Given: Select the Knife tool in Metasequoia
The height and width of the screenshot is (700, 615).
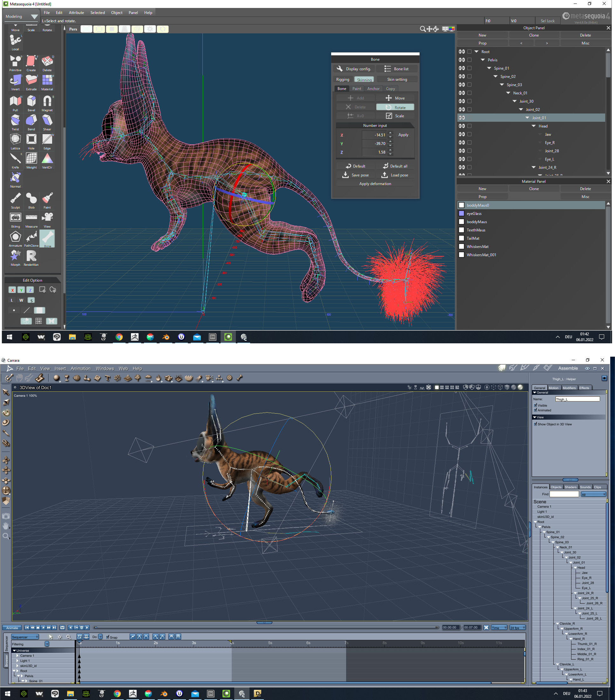Looking at the screenshot, I should click(15, 160).
